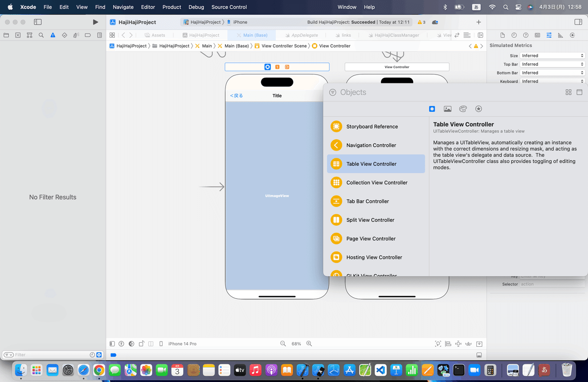Select Table View Controller in Objects library
The width and height of the screenshot is (588, 382).
click(376, 164)
